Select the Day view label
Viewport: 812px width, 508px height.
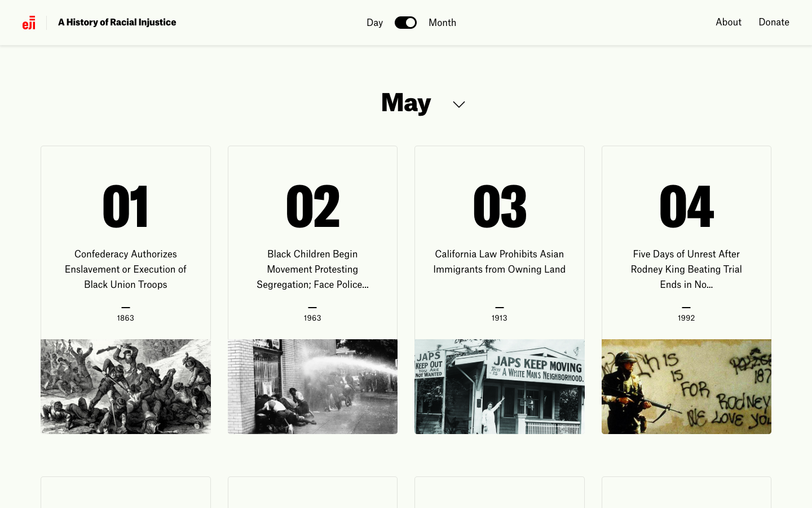pyautogui.click(x=374, y=23)
